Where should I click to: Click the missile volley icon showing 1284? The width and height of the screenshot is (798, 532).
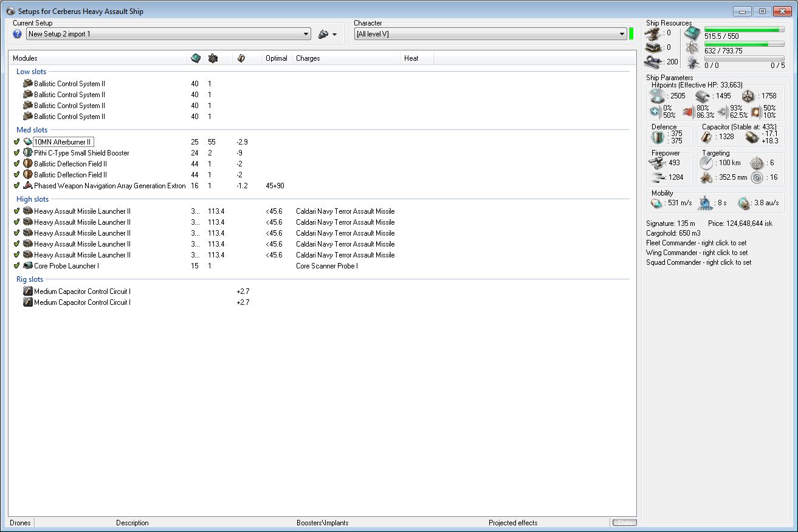[657, 177]
